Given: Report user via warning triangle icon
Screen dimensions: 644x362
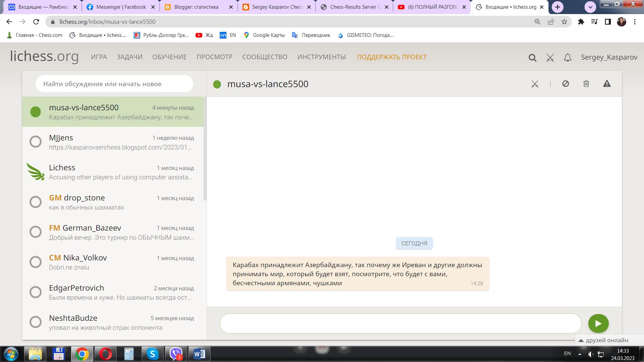Looking at the screenshot, I should [607, 84].
